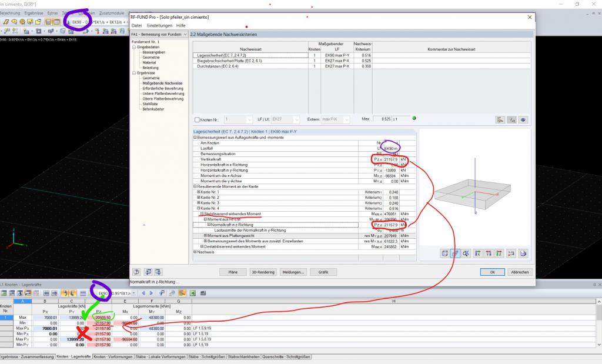Click the Abbrechen button

(520, 272)
